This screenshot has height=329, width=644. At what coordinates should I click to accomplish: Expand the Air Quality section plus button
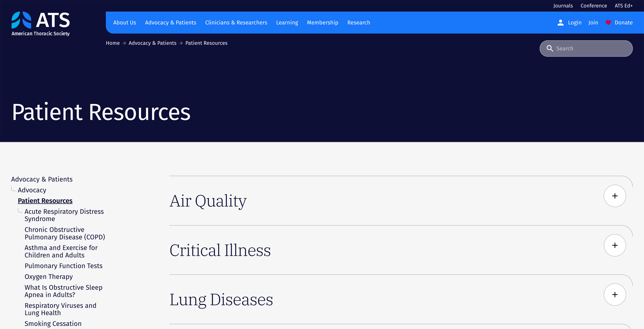click(x=615, y=196)
